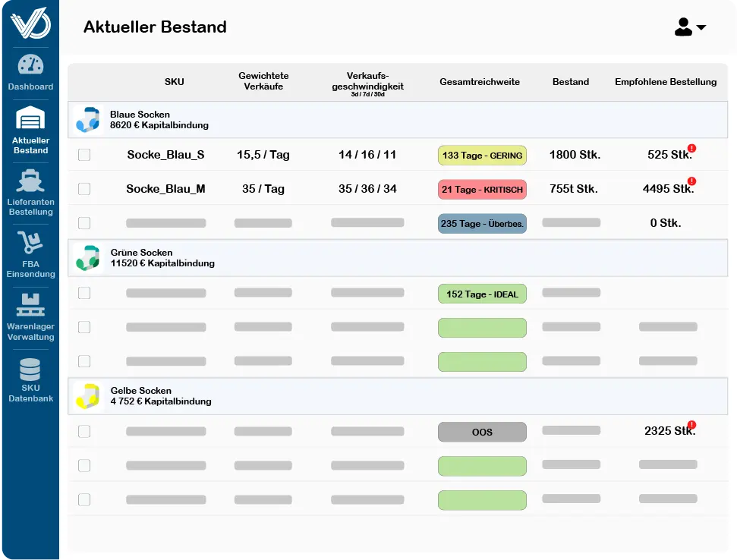This screenshot has width=737, height=560.
Task: Click the 21 Tage - KRITISCH badge
Action: tap(482, 190)
